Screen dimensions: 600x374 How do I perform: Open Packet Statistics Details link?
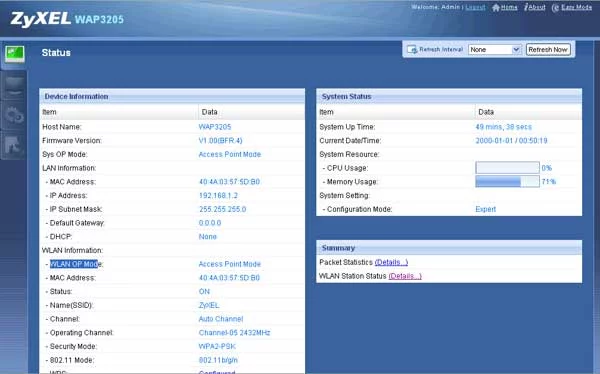coord(391,262)
